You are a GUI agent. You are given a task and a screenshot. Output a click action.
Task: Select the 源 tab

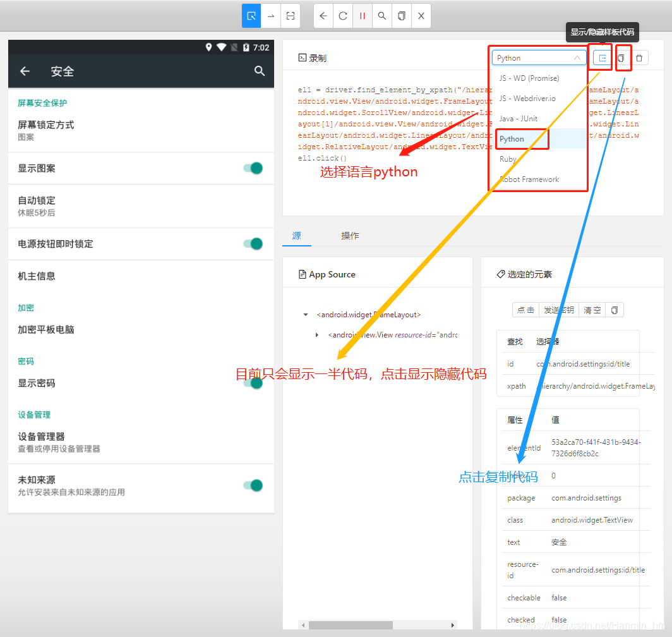[296, 235]
